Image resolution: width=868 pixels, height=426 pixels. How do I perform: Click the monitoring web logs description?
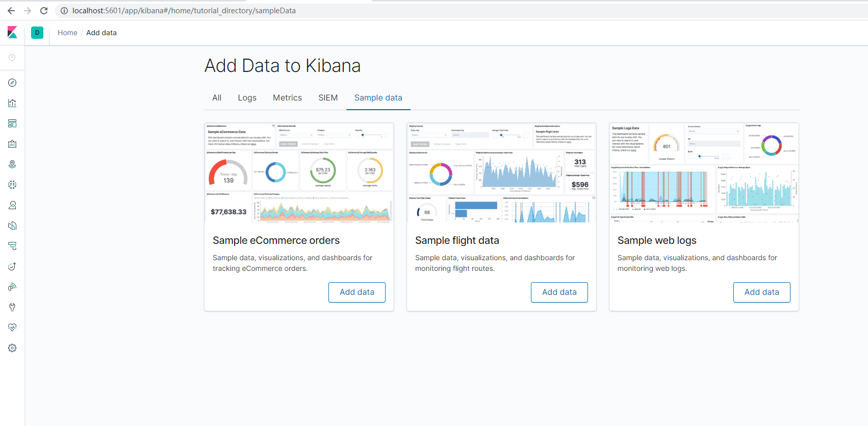697,263
